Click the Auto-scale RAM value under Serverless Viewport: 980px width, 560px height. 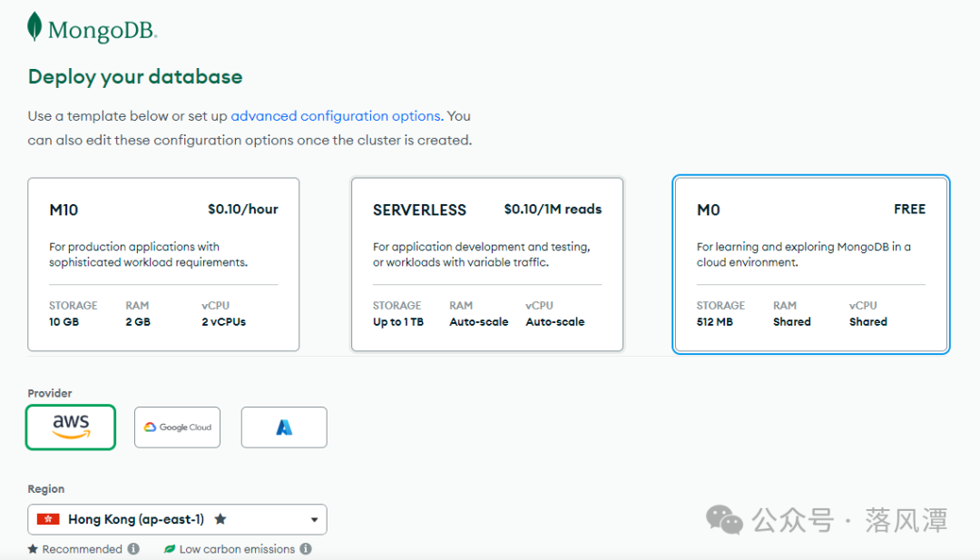tap(479, 322)
